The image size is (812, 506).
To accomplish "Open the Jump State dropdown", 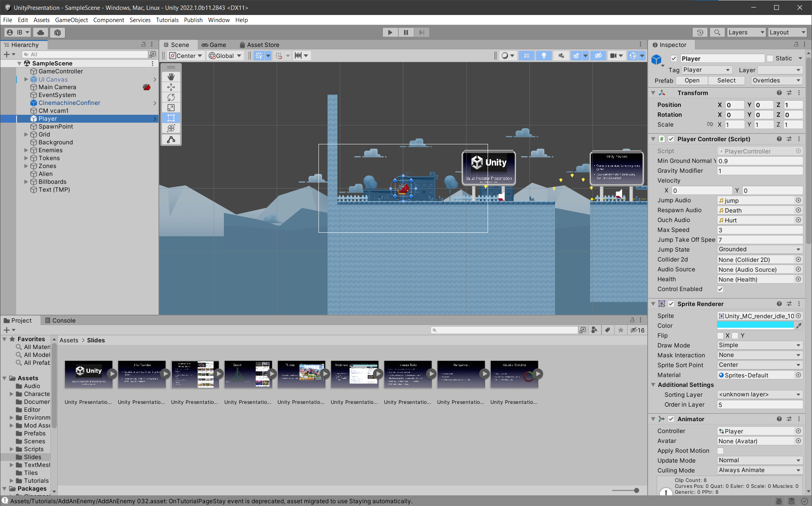I will pos(759,249).
